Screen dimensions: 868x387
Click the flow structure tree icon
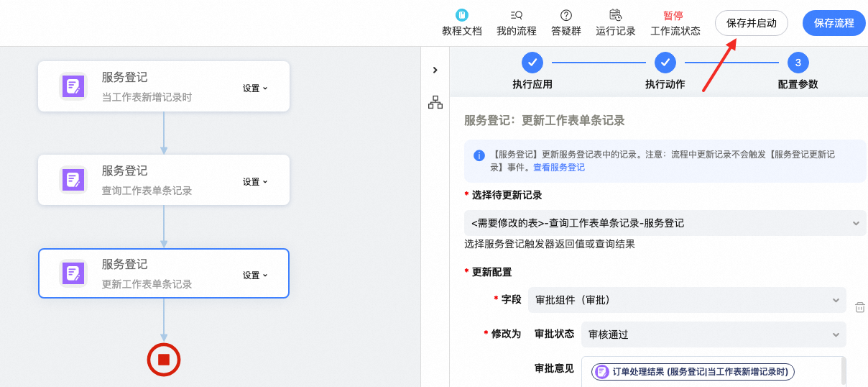click(x=435, y=102)
